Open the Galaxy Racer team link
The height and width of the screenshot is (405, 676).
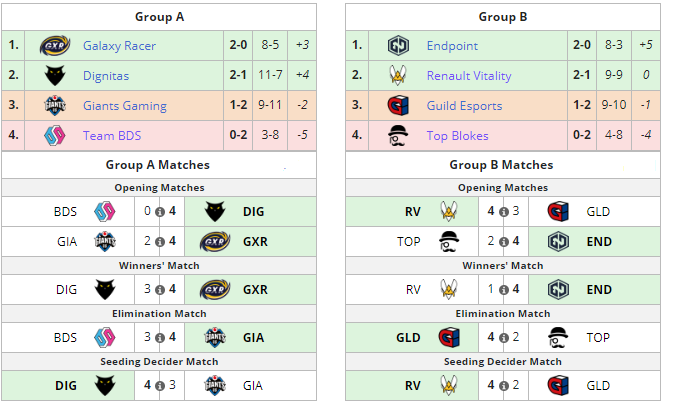pyautogui.click(x=119, y=46)
